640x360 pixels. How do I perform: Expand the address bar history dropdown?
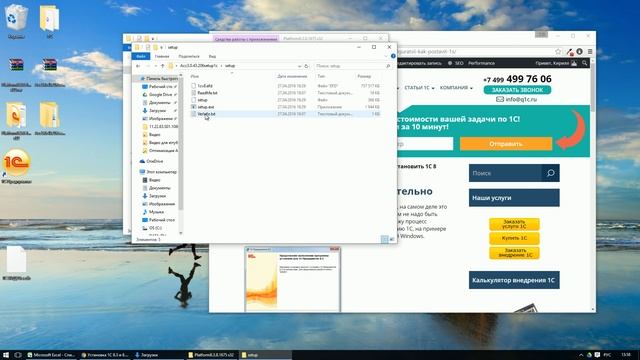(300, 66)
